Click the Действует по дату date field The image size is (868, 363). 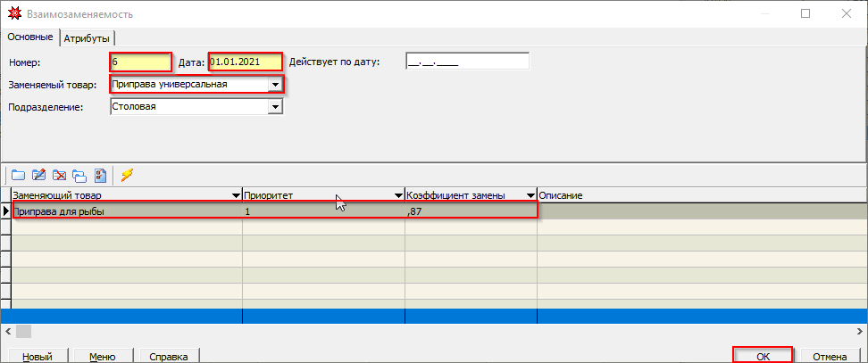(x=467, y=62)
